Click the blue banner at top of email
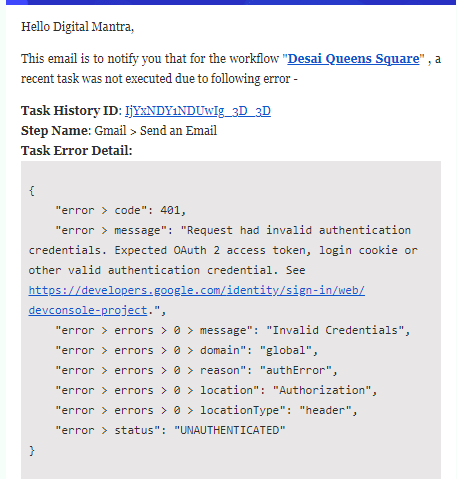Image resolution: width=457 pixels, height=479 pixels. pyautogui.click(x=230, y=2)
